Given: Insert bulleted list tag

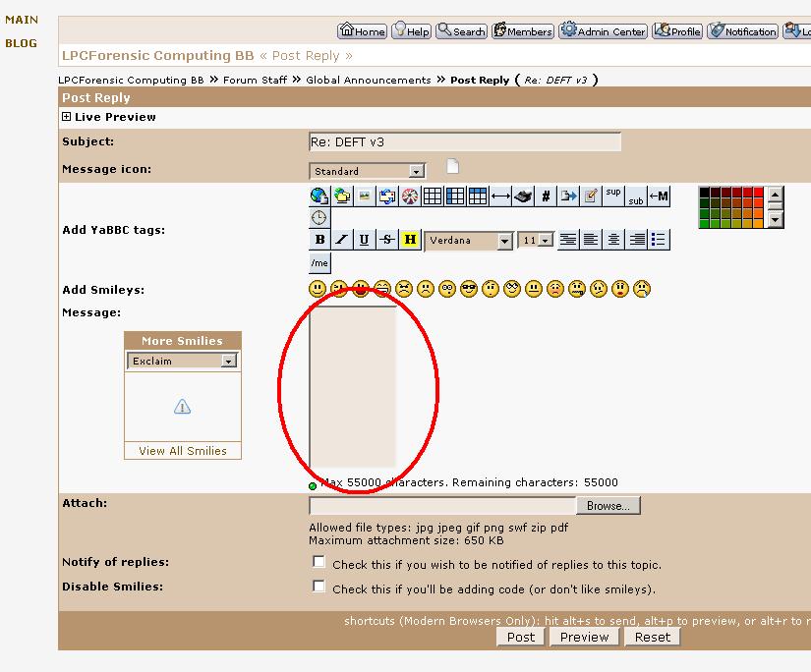Looking at the screenshot, I should (659, 240).
